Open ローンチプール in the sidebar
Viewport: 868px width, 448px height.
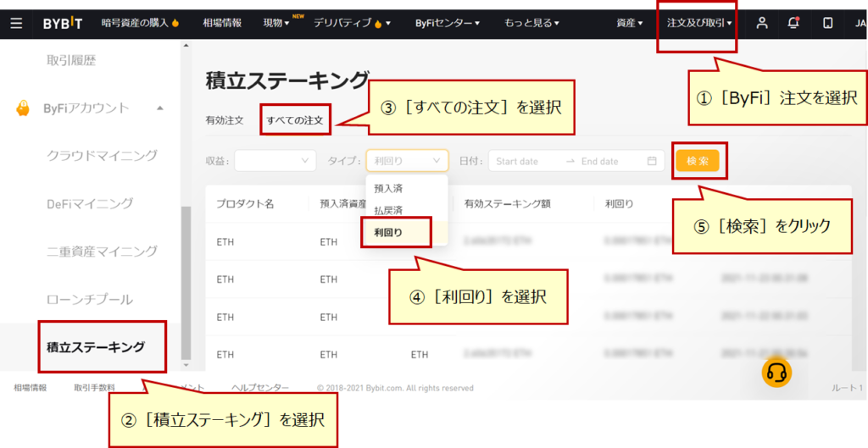[90, 300]
